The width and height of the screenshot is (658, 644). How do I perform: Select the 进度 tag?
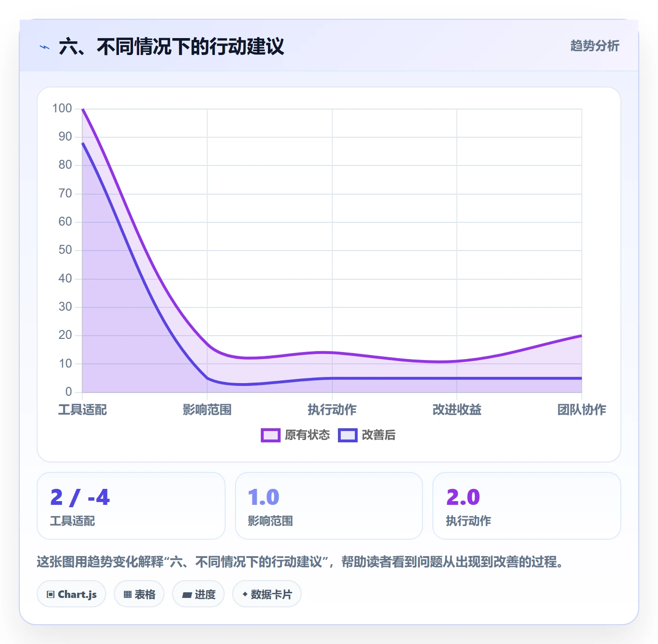(x=198, y=594)
